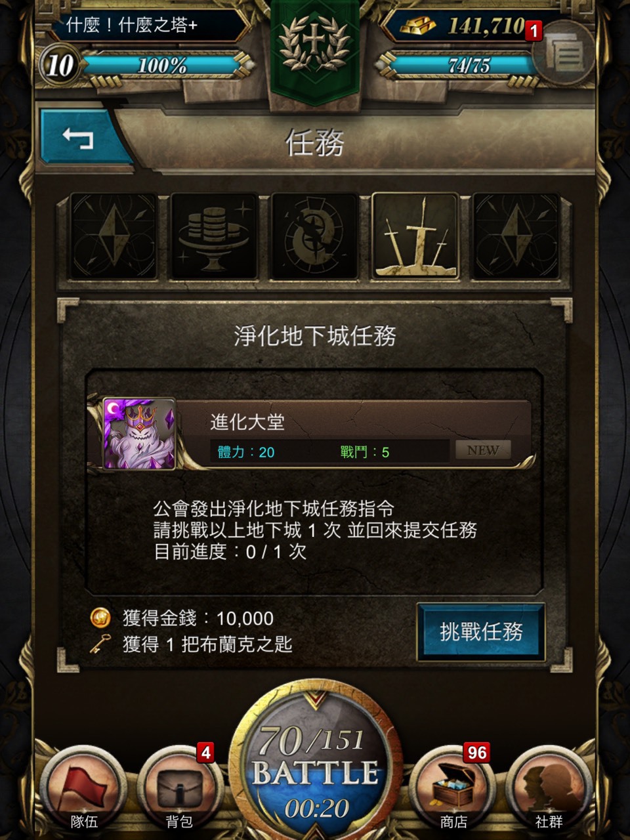
Task: Open the first compass-diamond mission tab
Action: coord(114,236)
